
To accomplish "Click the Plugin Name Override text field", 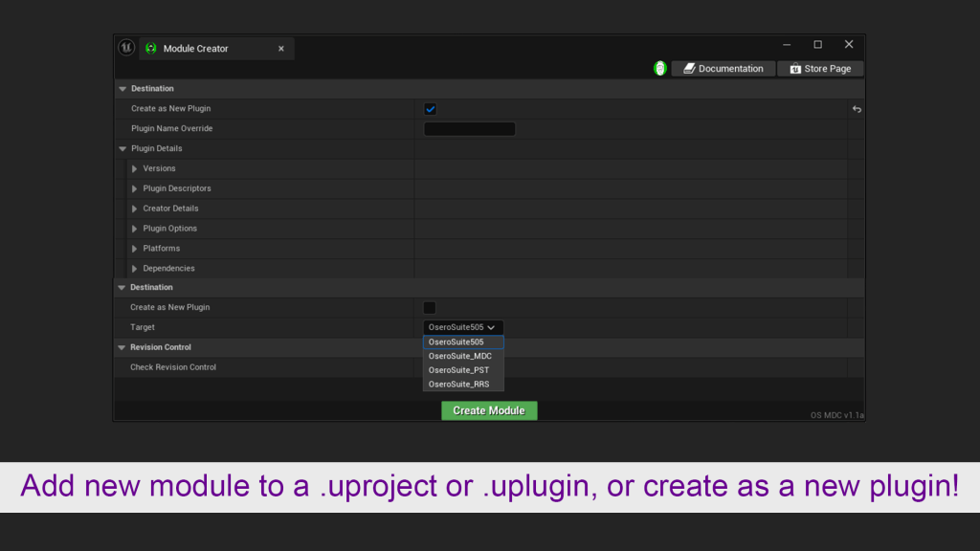I will click(x=469, y=129).
